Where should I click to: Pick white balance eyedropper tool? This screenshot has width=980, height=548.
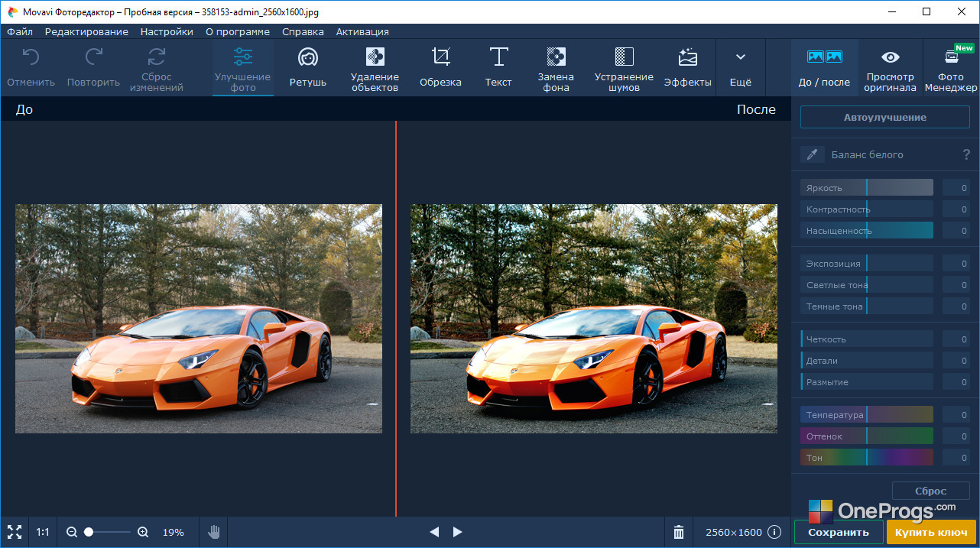pyautogui.click(x=812, y=154)
